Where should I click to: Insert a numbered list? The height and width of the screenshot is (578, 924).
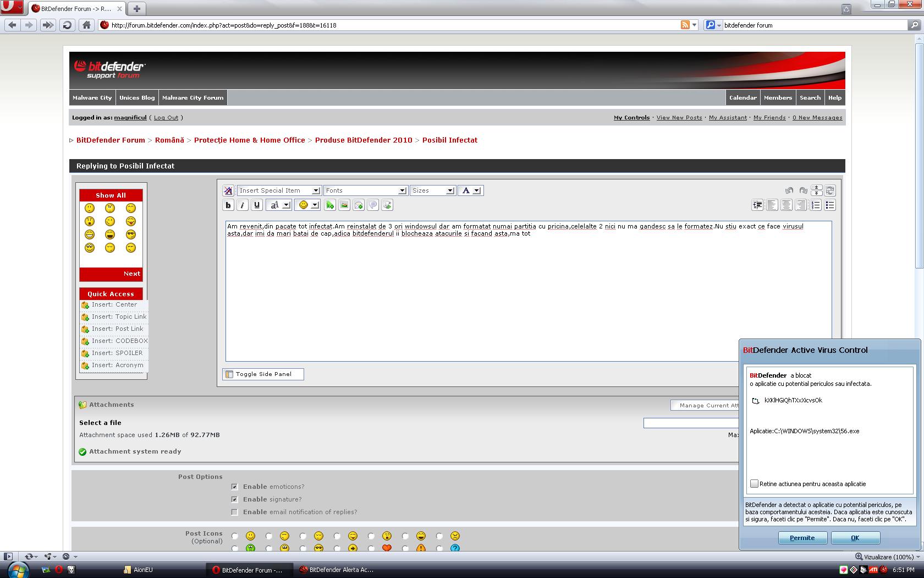coord(816,205)
